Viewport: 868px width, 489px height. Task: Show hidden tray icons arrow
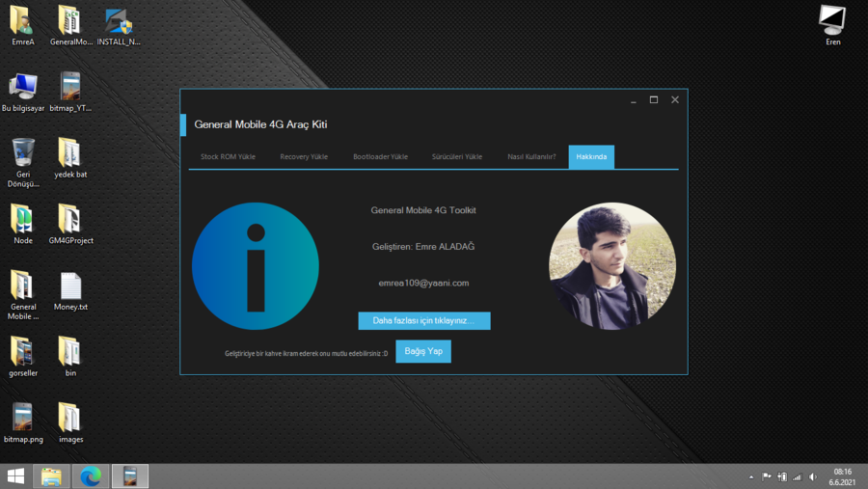[x=751, y=476]
